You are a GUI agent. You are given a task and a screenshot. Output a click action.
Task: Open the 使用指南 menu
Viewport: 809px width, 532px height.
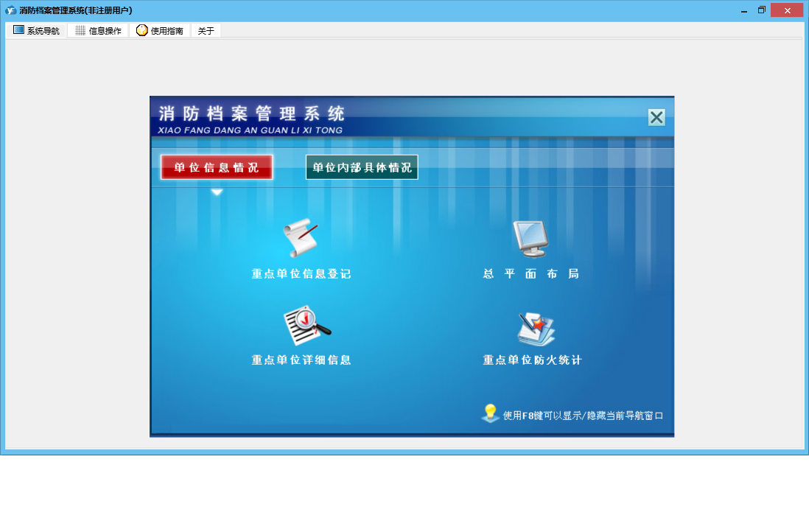click(159, 31)
